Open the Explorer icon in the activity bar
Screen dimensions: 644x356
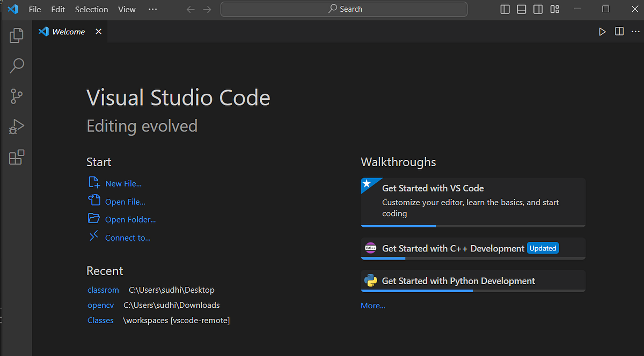(16, 35)
